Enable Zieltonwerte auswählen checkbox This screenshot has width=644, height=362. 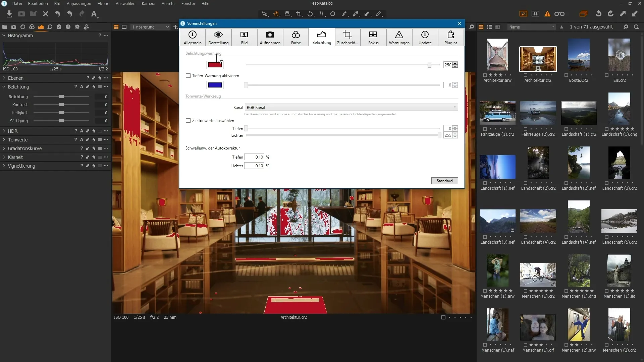(188, 121)
